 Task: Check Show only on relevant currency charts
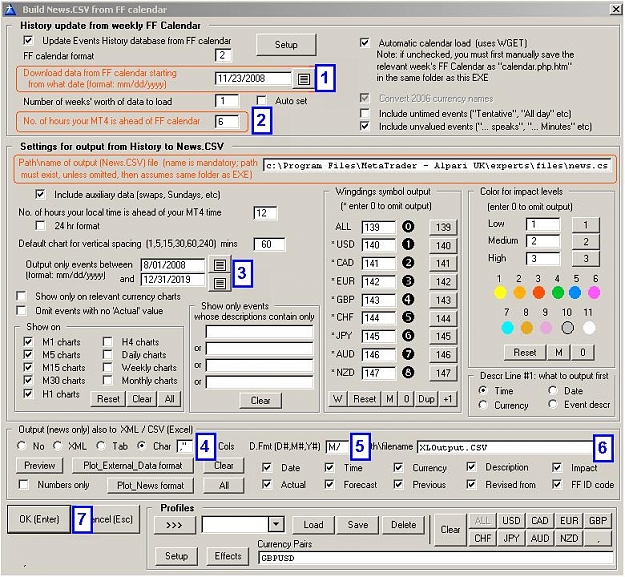click(x=21, y=296)
